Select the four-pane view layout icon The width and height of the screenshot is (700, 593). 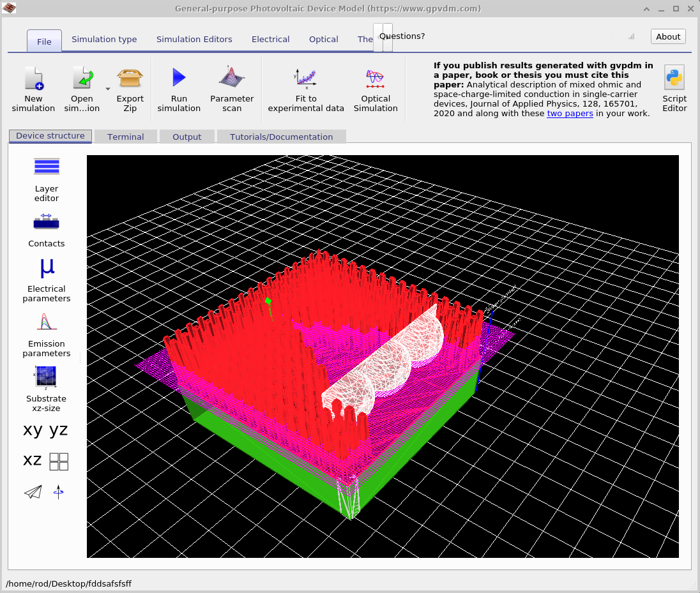[59, 461]
